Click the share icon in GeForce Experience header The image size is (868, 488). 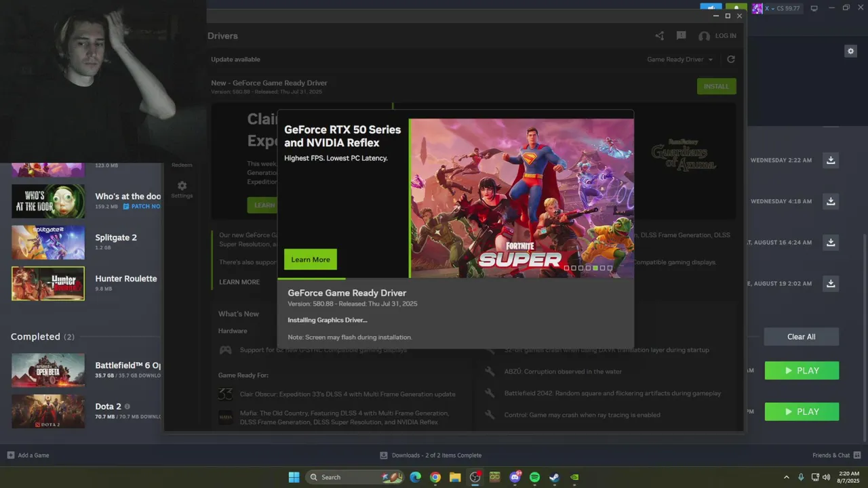pos(660,36)
